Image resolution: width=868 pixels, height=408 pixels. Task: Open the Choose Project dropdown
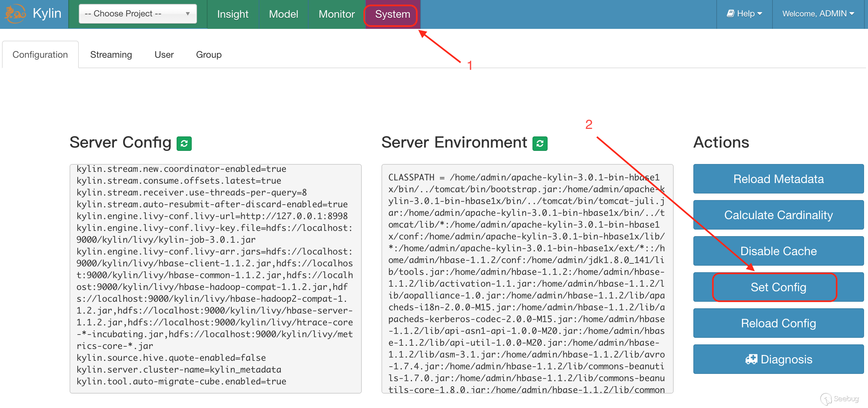point(138,14)
